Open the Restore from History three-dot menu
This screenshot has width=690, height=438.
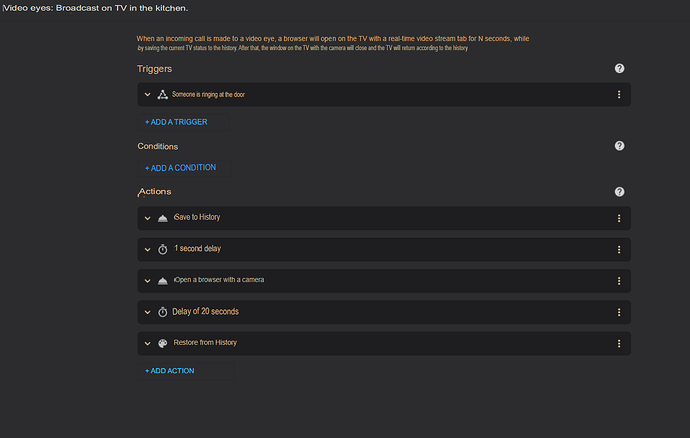(619, 343)
